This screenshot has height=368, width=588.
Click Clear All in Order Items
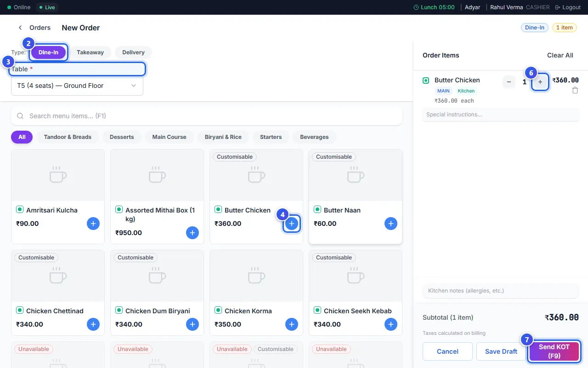click(x=560, y=55)
